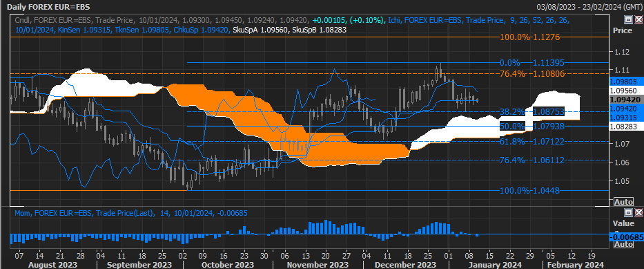Click the orange 100.0% 1.1276 Fibonacci line label
644x269 pixels.
coord(529,37)
